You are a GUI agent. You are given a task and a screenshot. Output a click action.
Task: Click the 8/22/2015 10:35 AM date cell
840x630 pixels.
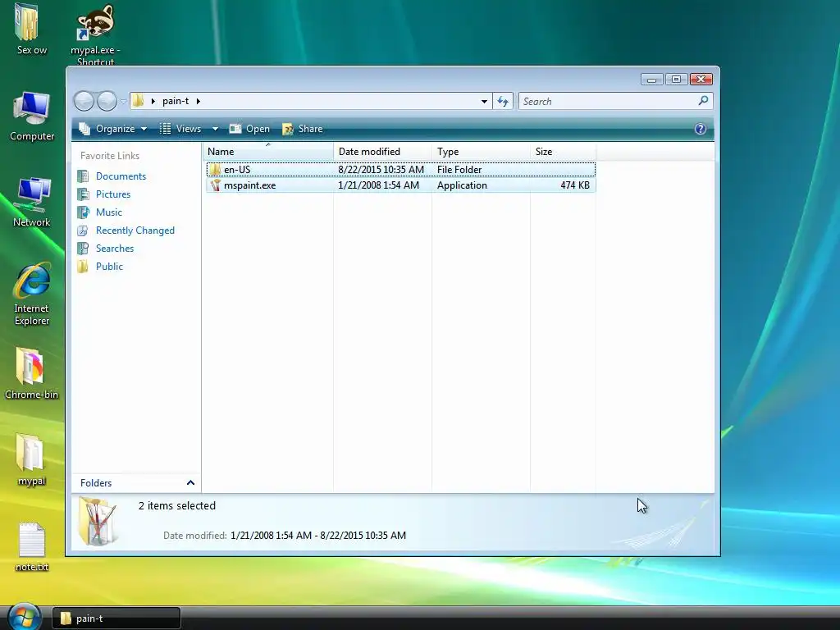click(381, 170)
